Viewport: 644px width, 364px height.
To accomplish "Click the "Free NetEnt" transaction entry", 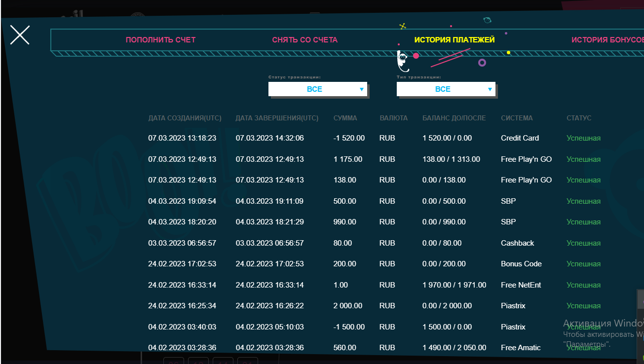I will pos(521,285).
